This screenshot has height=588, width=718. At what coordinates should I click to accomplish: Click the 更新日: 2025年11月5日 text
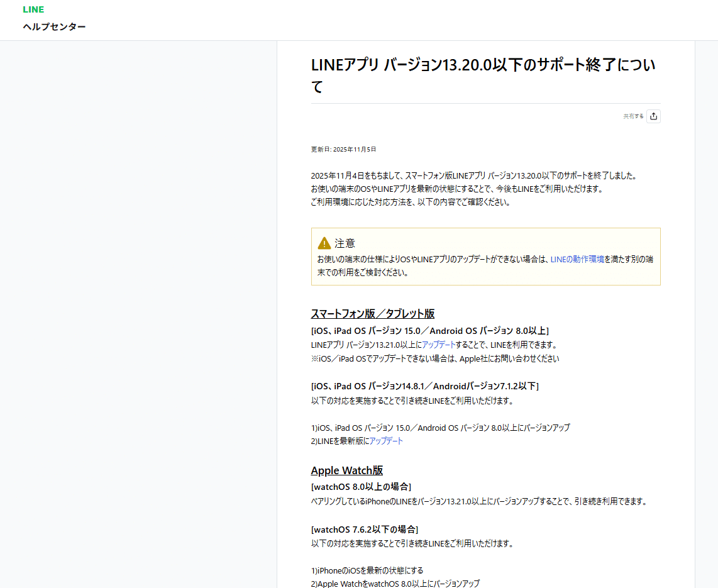(x=343, y=149)
